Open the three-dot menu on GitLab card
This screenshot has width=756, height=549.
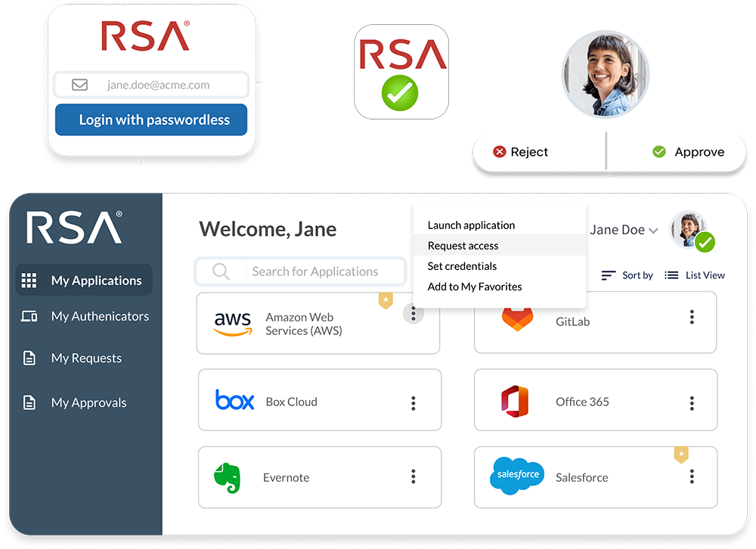(x=692, y=317)
